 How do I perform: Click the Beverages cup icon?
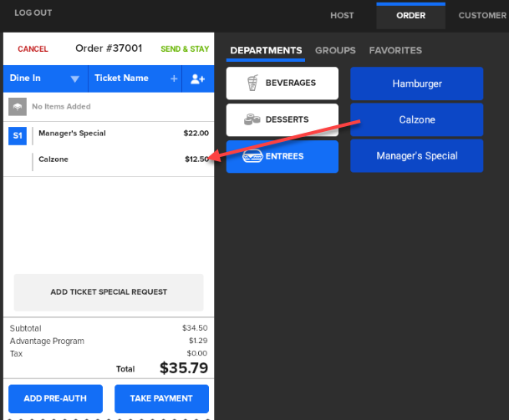[252, 83]
